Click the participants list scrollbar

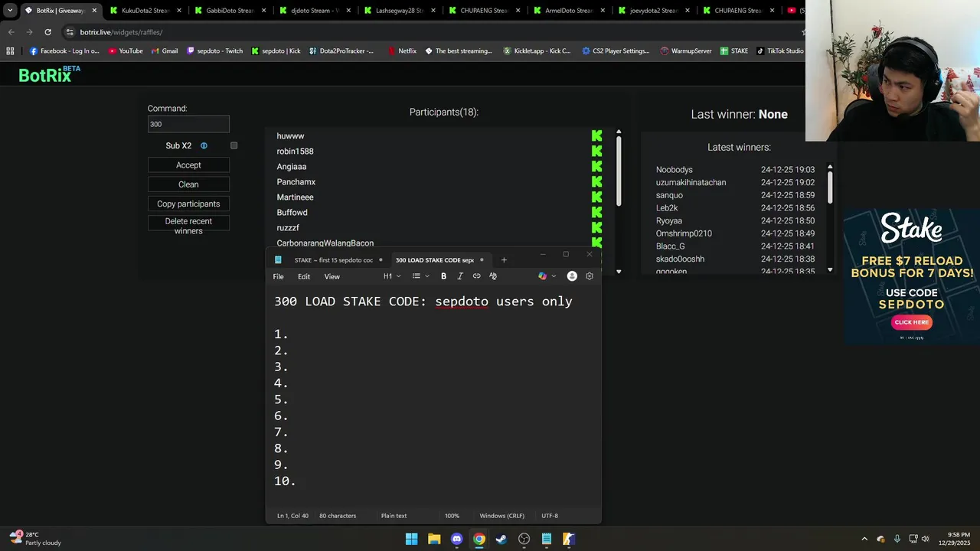click(x=619, y=171)
